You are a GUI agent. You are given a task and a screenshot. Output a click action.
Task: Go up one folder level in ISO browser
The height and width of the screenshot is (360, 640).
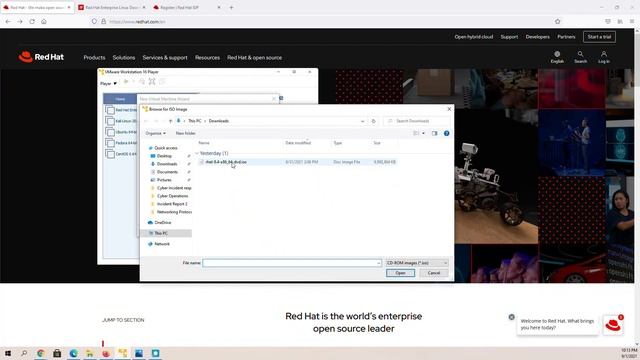[171, 121]
